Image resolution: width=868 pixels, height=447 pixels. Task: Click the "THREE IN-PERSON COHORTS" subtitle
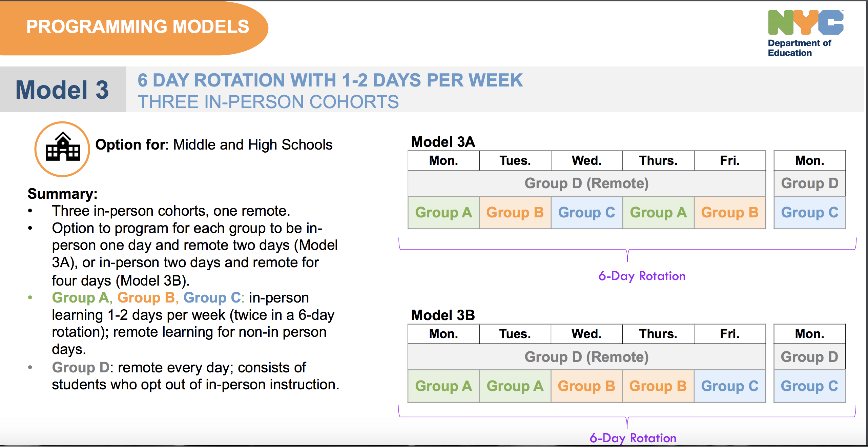pos(268,102)
